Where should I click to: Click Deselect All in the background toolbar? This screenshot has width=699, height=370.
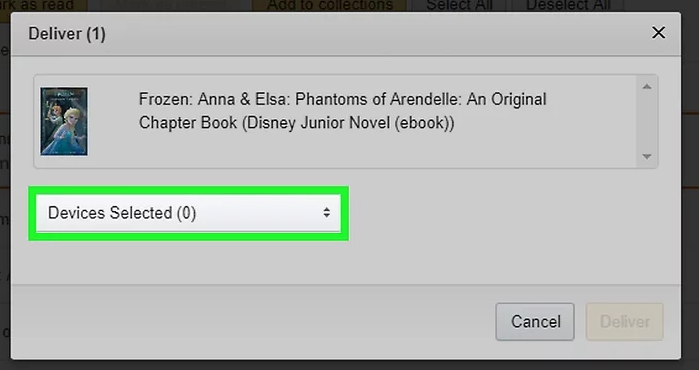coord(568,5)
